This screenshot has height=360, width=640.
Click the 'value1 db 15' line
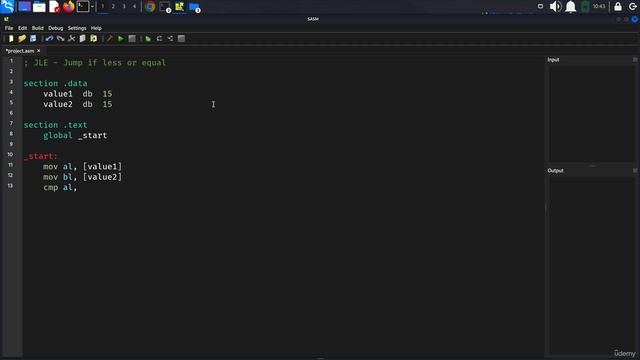click(78, 94)
